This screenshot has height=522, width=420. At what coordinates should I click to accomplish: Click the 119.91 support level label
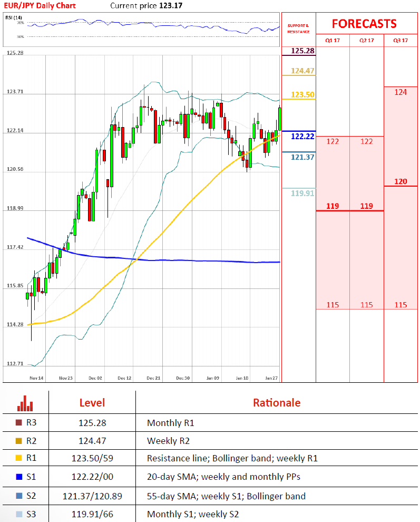[x=302, y=193]
